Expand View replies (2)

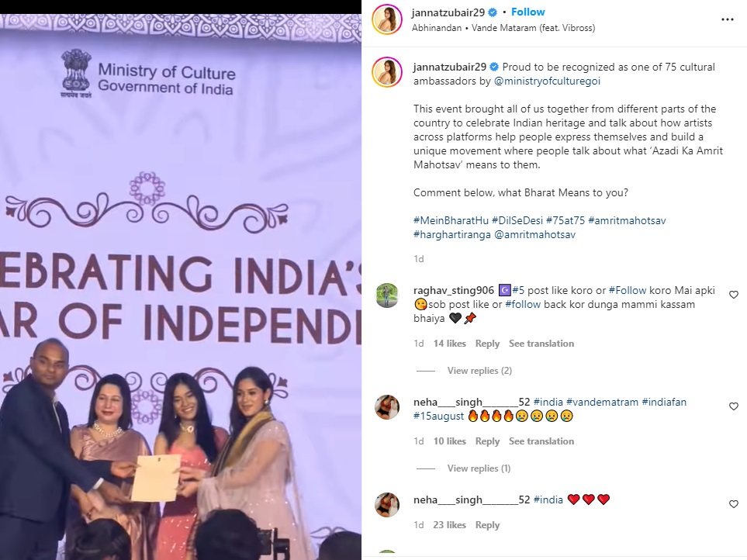pos(479,371)
